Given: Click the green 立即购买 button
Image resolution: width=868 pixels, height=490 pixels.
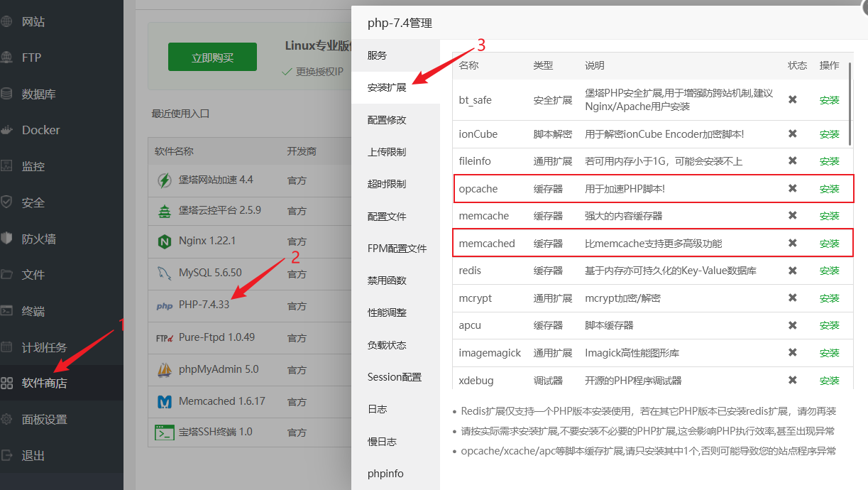Looking at the screenshot, I should [212, 57].
